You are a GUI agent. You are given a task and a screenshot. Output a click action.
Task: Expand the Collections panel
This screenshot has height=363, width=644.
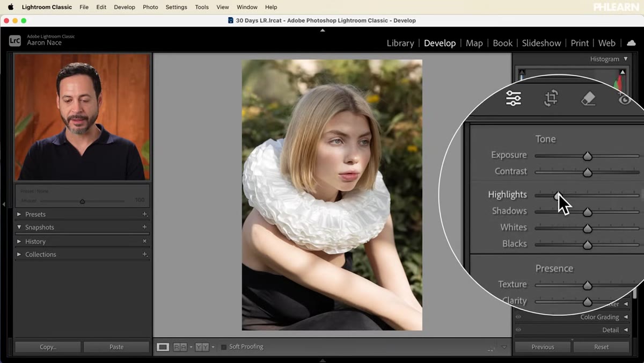point(19,255)
